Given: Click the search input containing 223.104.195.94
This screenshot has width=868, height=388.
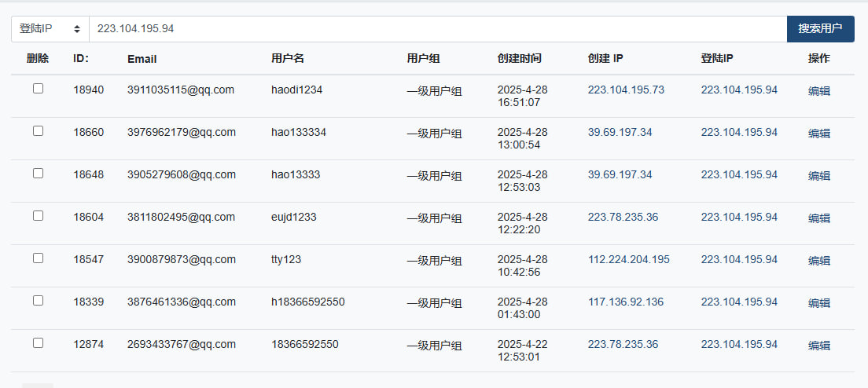Looking at the screenshot, I should 438,29.
